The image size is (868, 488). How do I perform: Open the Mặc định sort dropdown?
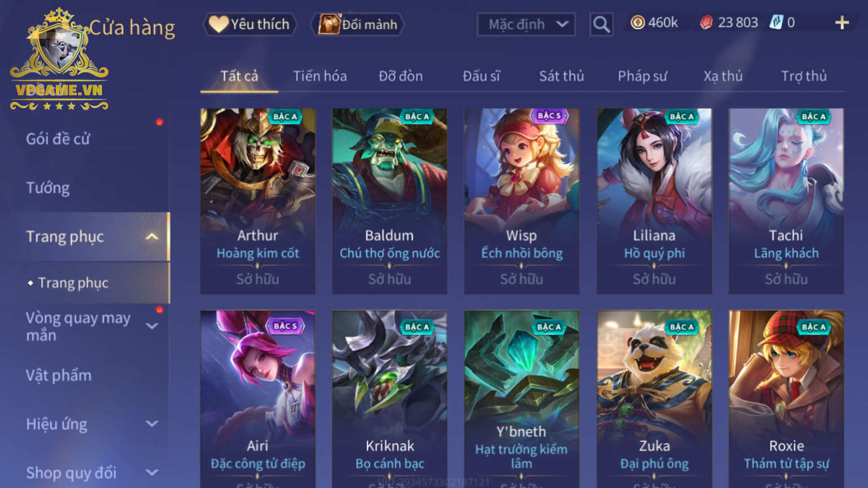click(x=526, y=24)
